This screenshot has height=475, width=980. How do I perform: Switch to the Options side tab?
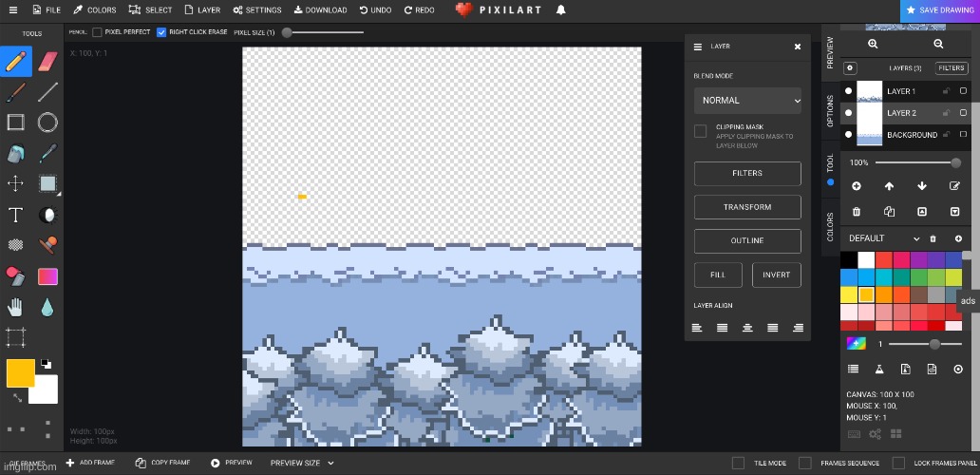tap(830, 111)
